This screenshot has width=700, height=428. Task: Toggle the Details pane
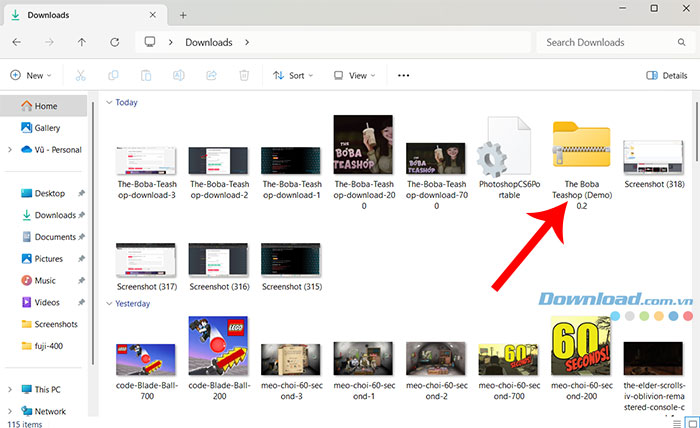tap(667, 75)
